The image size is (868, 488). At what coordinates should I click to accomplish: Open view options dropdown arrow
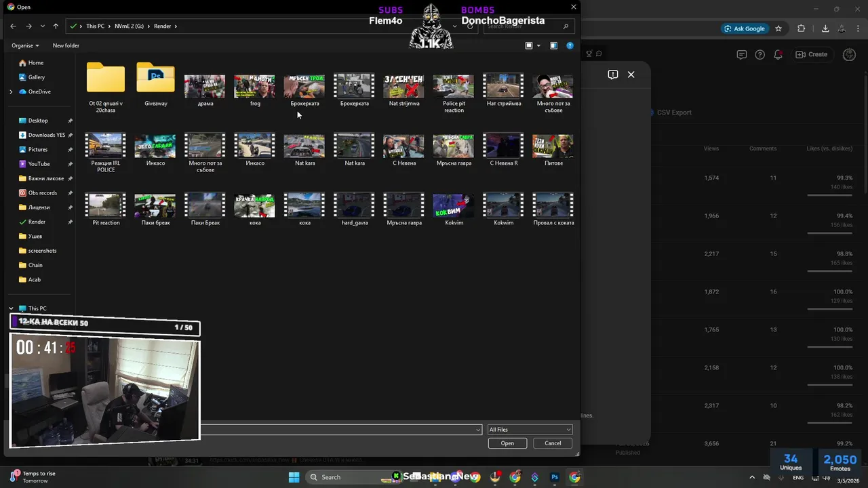pos(538,45)
